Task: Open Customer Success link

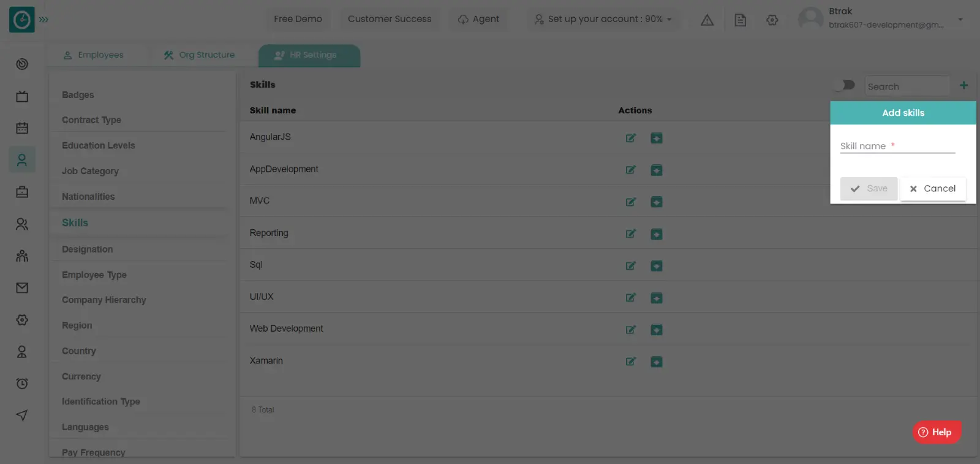Action: (390, 19)
